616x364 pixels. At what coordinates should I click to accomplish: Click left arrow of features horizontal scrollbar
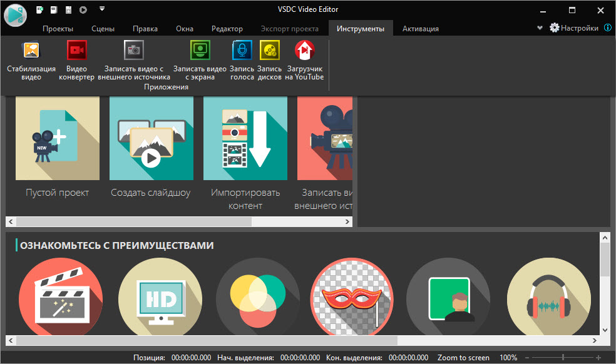click(11, 340)
